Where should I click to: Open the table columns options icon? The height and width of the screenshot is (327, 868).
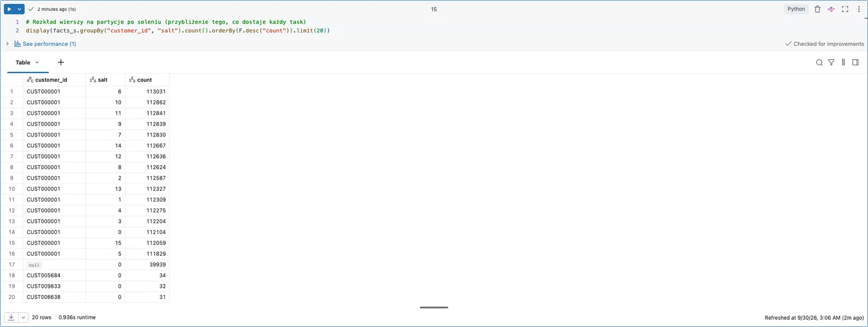843,62
